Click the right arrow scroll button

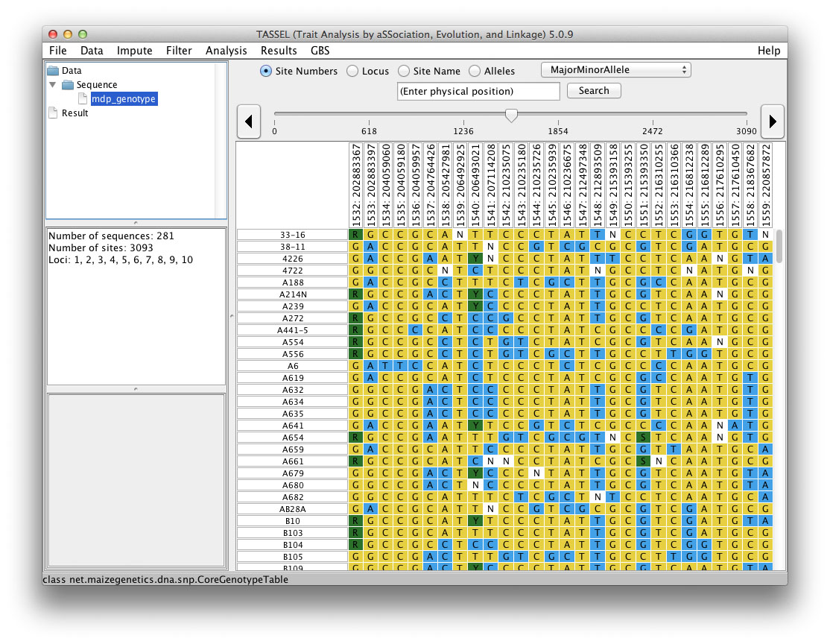click(x=773, y=121)
